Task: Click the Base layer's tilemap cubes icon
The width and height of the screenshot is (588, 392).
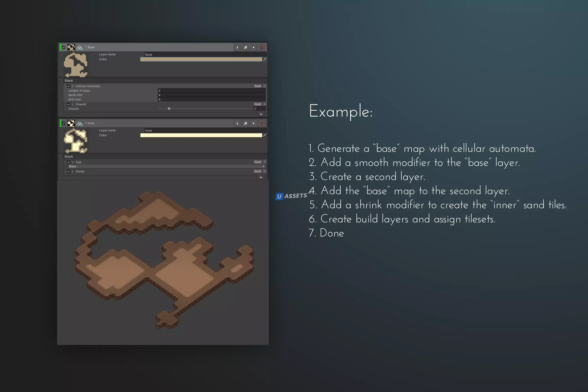Action: [80, 48]
